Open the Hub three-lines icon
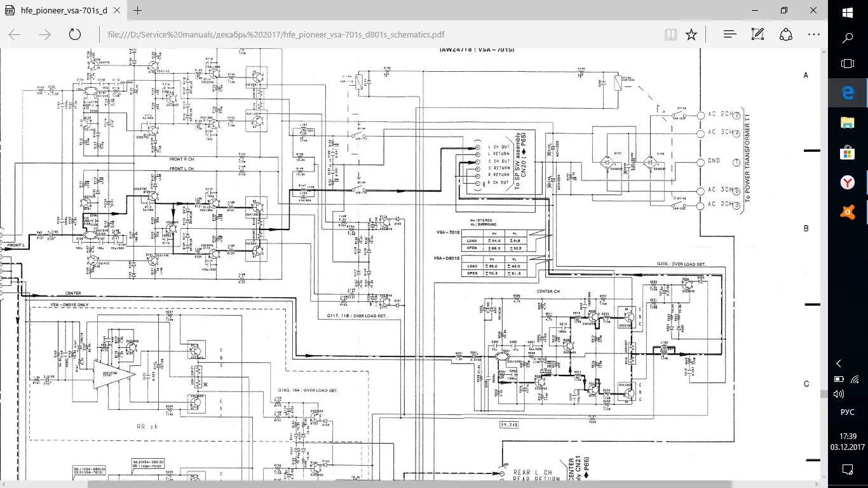The height and width of the screenshot is (488, 868). tap(730, 34)
